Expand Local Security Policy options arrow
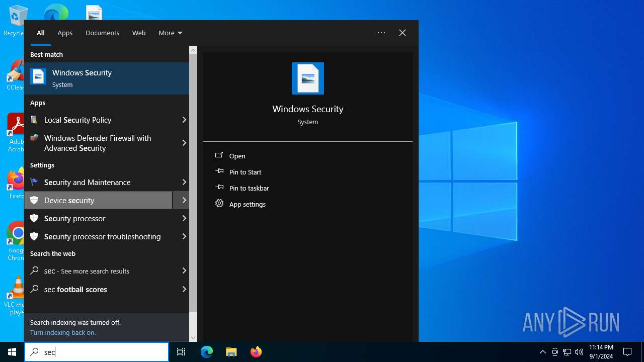This screenshot has width=644, height=362. point(184,120)
